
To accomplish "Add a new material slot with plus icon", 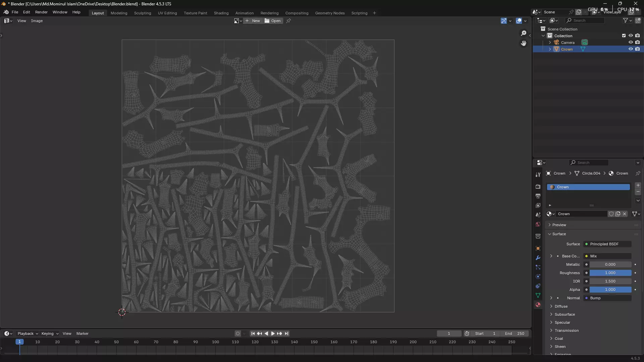I will tap(638, 185).
